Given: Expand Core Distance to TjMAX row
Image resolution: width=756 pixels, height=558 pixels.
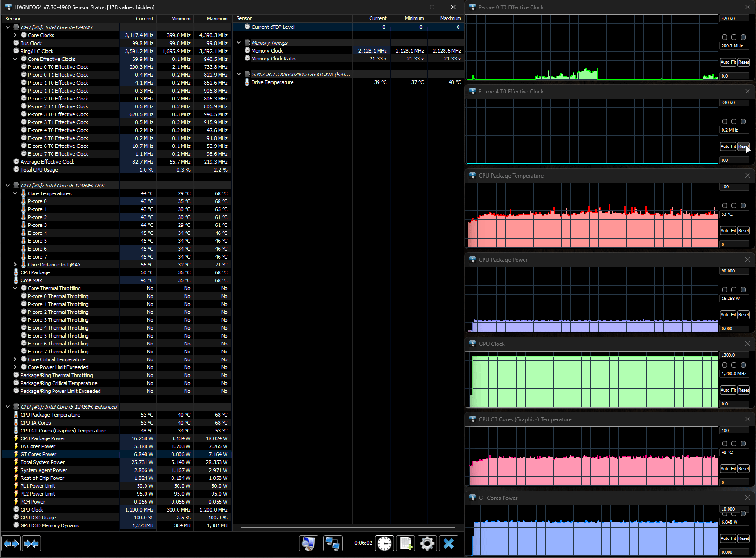Looking at the screenshot, I should [x=15, y=265].
